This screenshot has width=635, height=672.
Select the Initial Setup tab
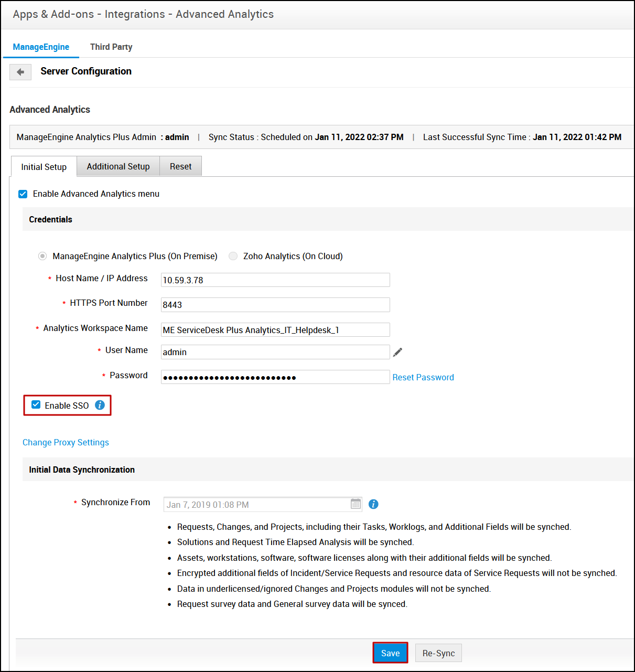tap(44, 167)
